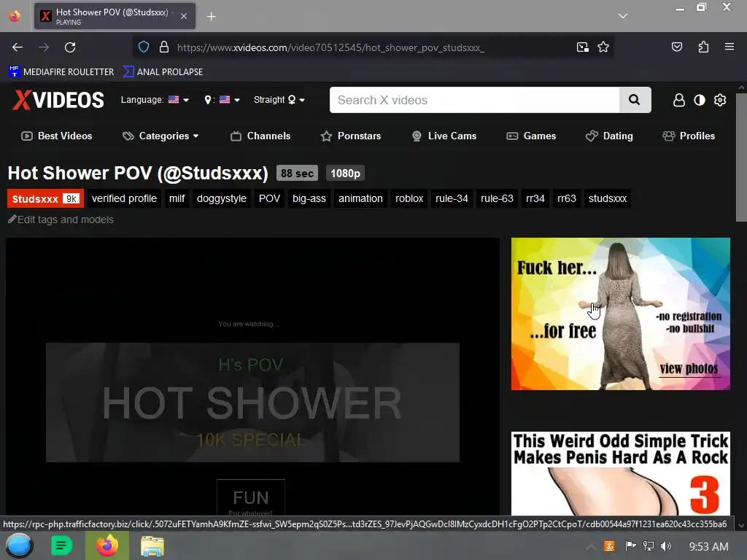Show hidden system tray icons

(x=591, y=547)
